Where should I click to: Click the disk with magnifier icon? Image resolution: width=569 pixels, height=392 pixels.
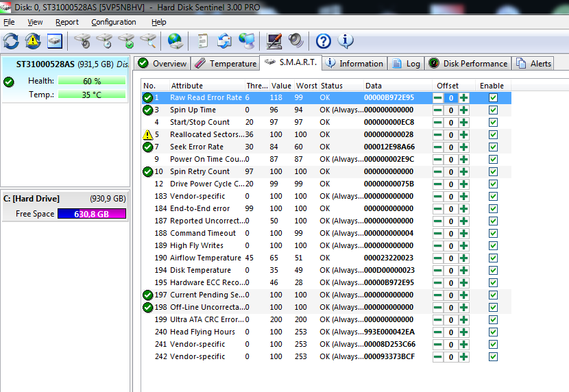click(x=148, y=41)
